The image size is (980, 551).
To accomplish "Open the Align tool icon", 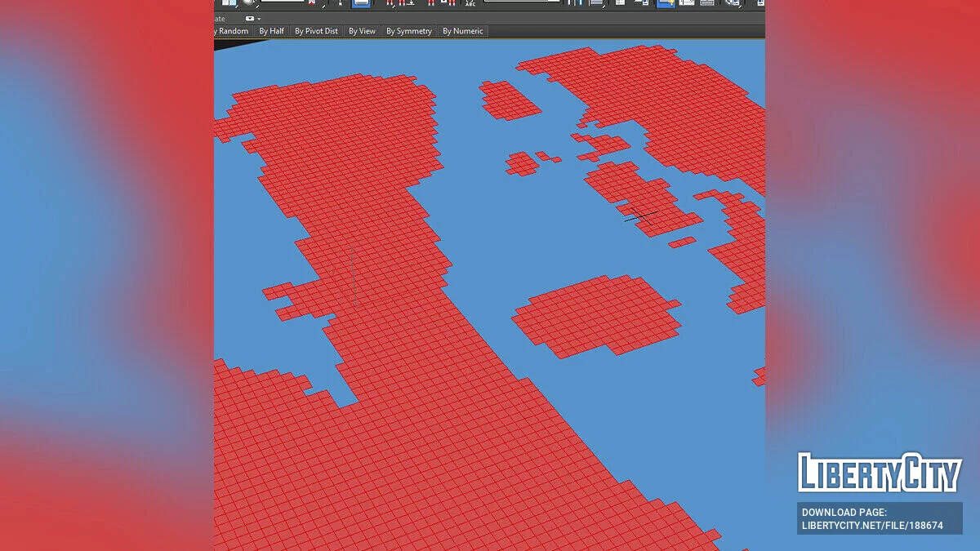I will (x=595, y=3).
